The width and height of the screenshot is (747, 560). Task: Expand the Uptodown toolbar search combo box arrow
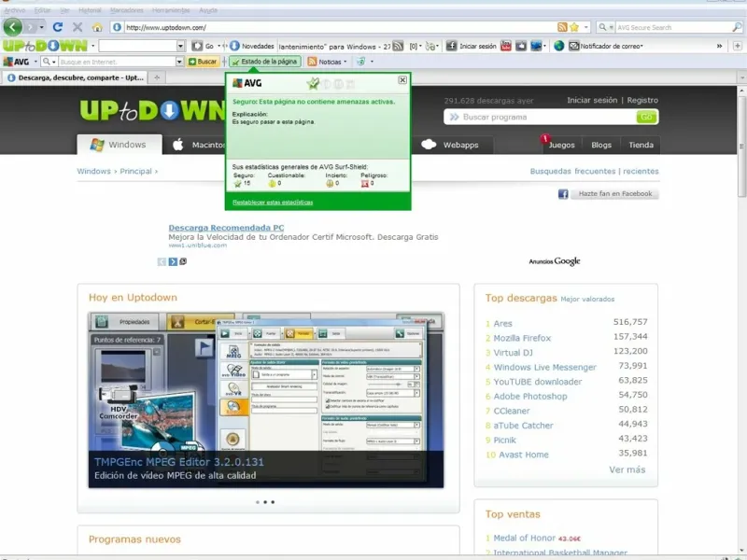180,46
